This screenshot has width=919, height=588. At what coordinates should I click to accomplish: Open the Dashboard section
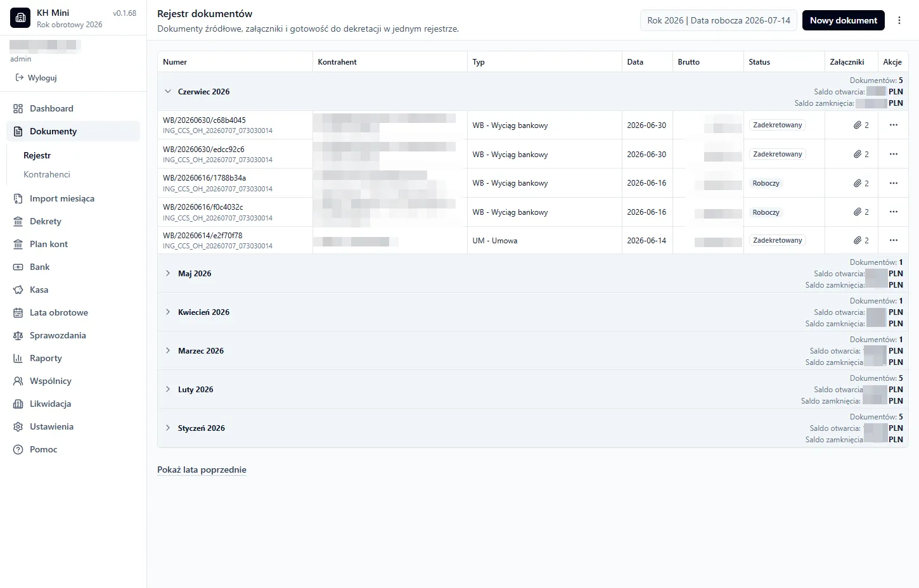(x=73, y=108)
